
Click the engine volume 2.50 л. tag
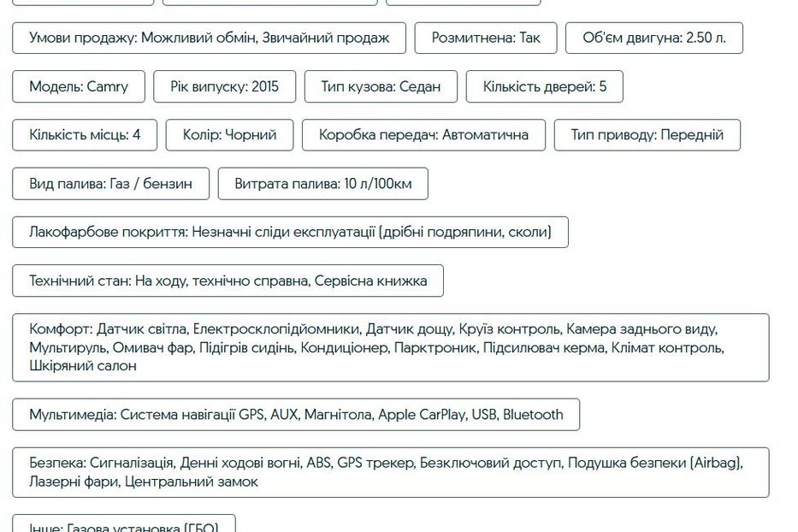pyautogui.click(x=654, y=38)
